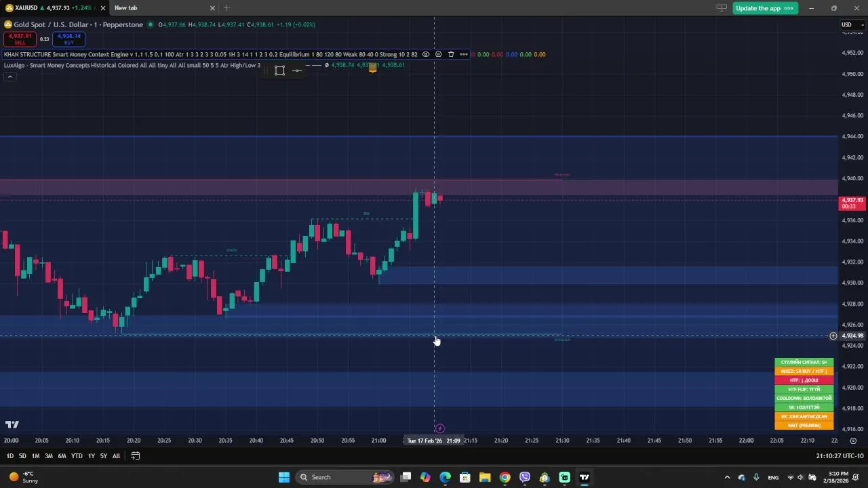Close the New tab
Screen dimensions: 868x488
[x=212, y=8]
